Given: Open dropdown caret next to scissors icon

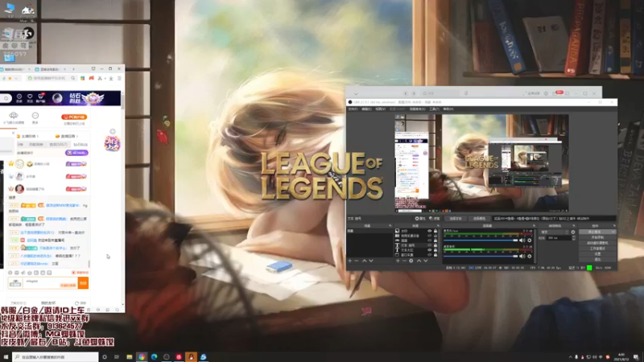Looking at the screenshot, I should [105, 78].
